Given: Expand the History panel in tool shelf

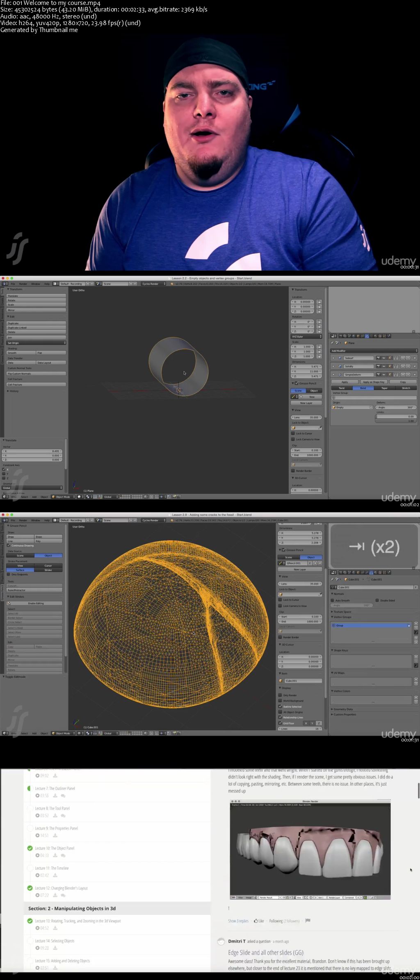Looking at the screenshot, I should [x=12, y=391].
